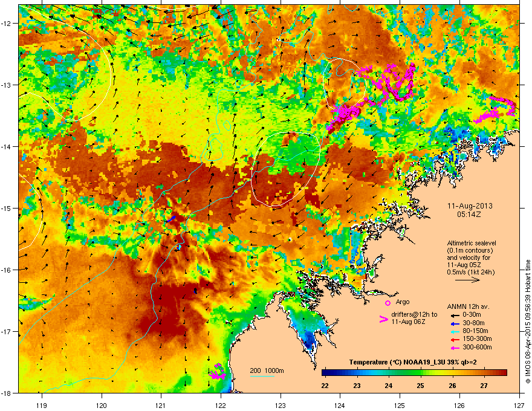The height and width of the screenshot is (411, 532).
Task: Click the '11-Aug 06Z' drifters date text
Action: point(408,322)
